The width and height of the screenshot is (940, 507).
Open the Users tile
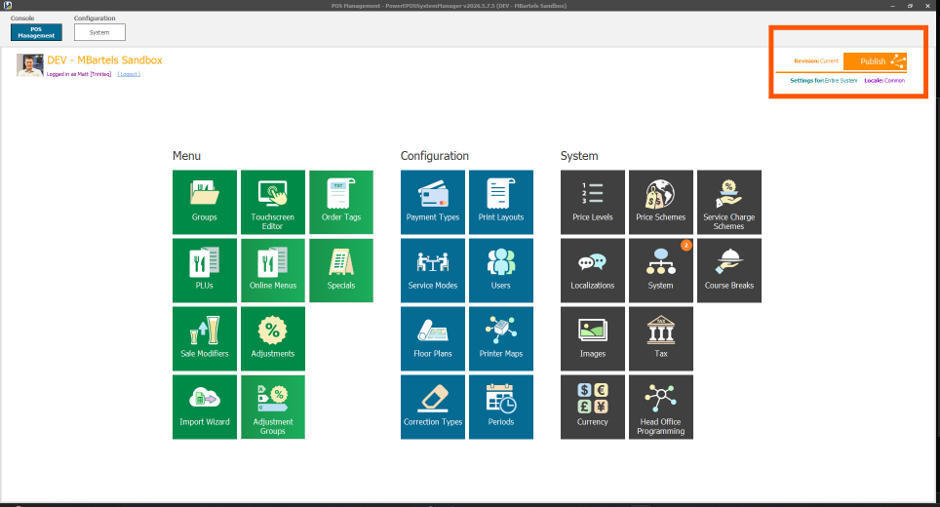[x=501, y=270]
